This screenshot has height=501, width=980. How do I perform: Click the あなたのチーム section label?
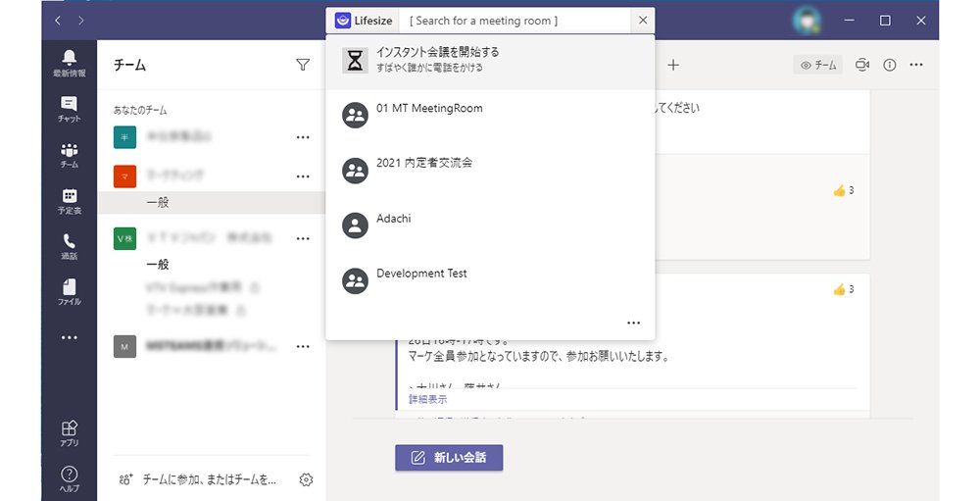(x=140, y=110)
